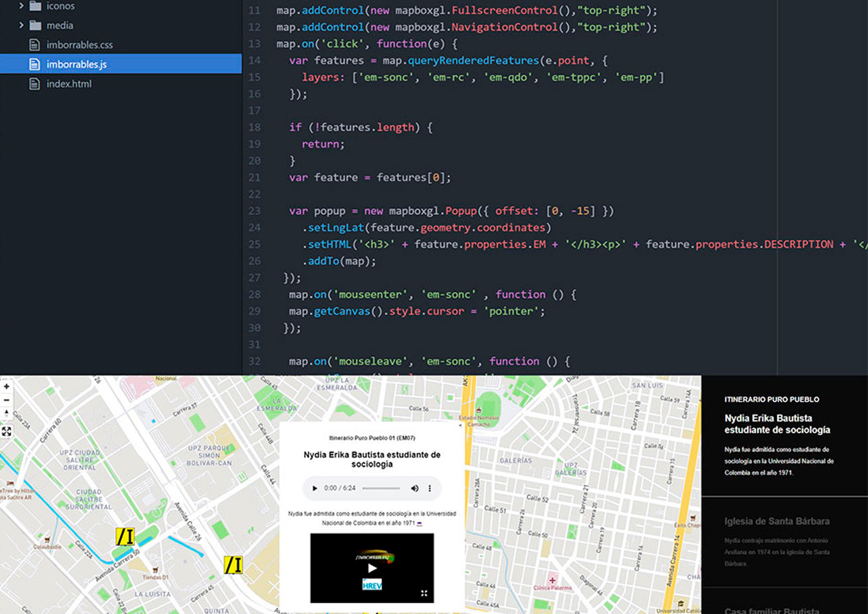The height and width of the screenshot is (614, 868).
Task: Play the embedded video in the popup
Action: pos(372,568)
